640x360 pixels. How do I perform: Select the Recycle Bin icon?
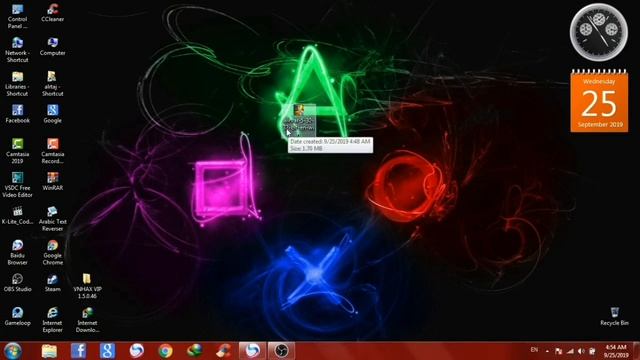(614, 316)
